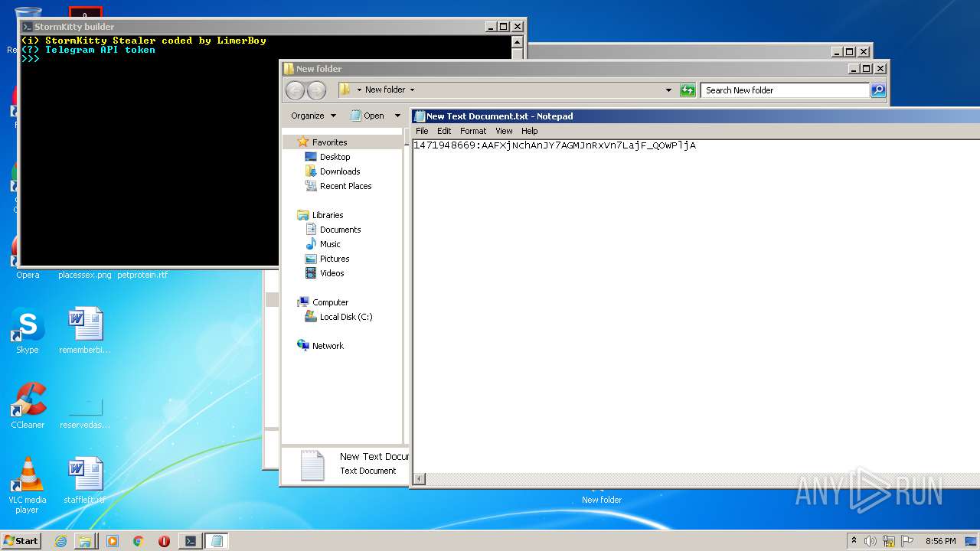The width and height of the screenshot is (980, 551).
Task: Select Recent Places in navigation pane
Action: pos(345,186)
